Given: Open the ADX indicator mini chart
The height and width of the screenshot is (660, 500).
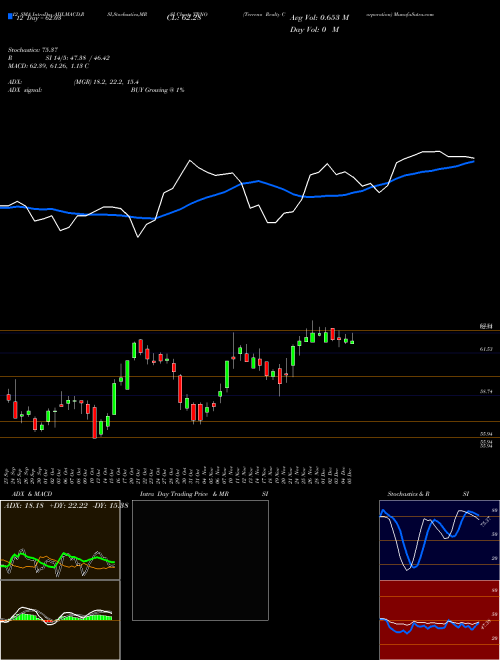Looking at the screenshot, I should click(60, 540).
